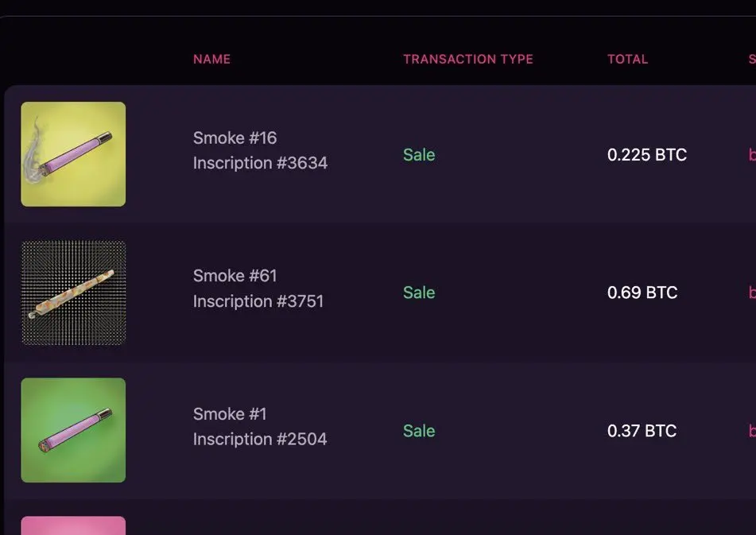Open Inscription #2504 link
The height and width of the screenshot is (535, 756).
click(x=260, y=439)
